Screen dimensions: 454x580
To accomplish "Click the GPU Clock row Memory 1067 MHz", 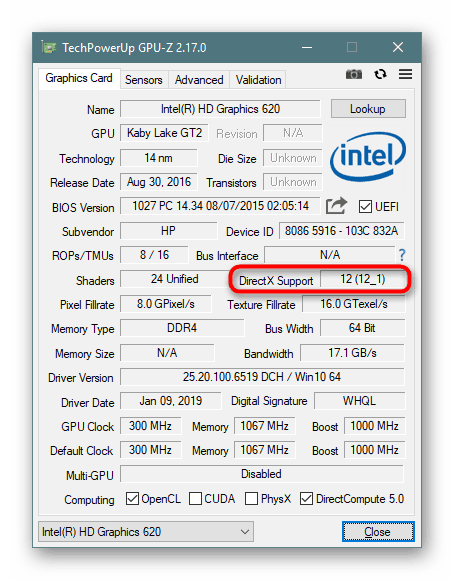I will pyautogui.click(x=265, y=426).
